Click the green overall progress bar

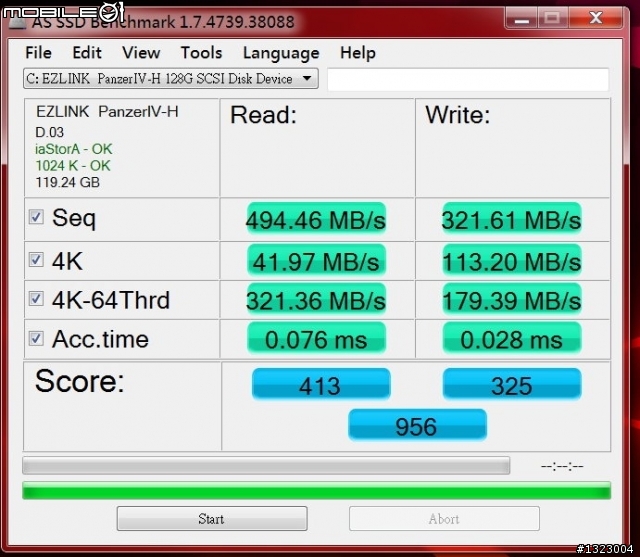tap(316, 490)
